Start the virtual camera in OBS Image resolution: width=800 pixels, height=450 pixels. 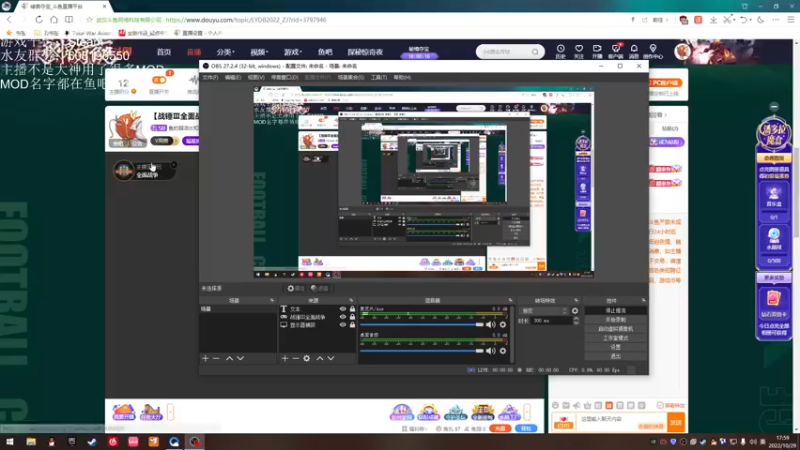(x=615, y=329)
